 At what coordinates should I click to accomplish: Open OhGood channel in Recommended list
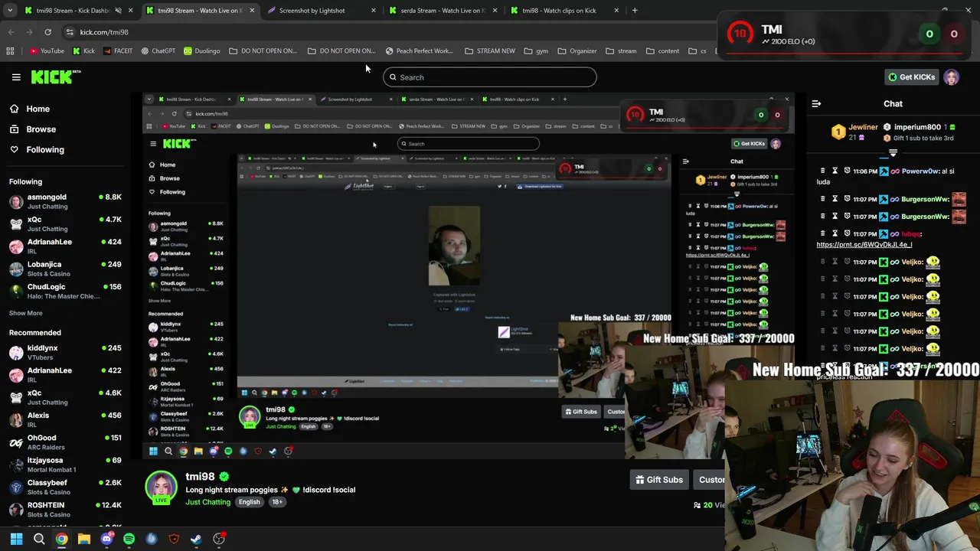[x=65, y=442]
